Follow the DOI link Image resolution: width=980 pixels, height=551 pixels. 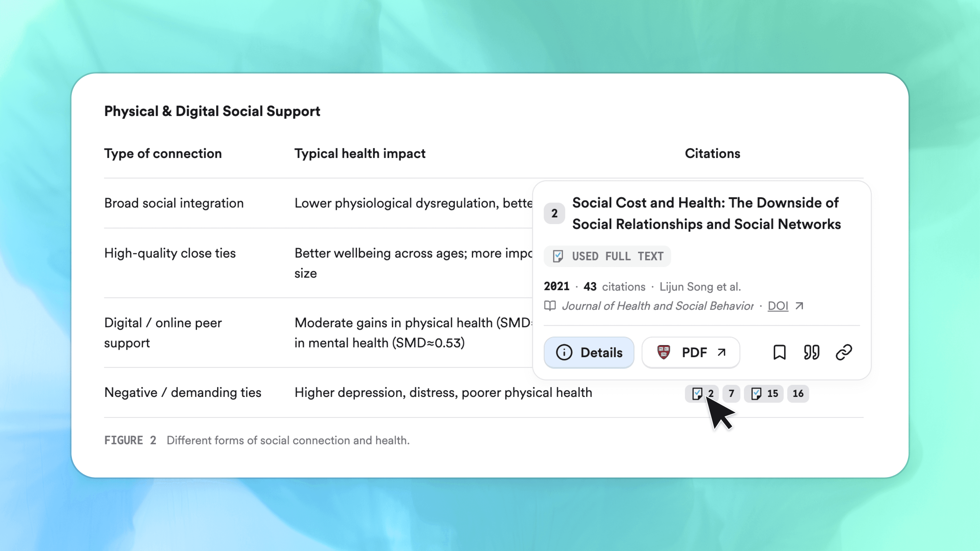pyautogui.click(x=778, y=306)
